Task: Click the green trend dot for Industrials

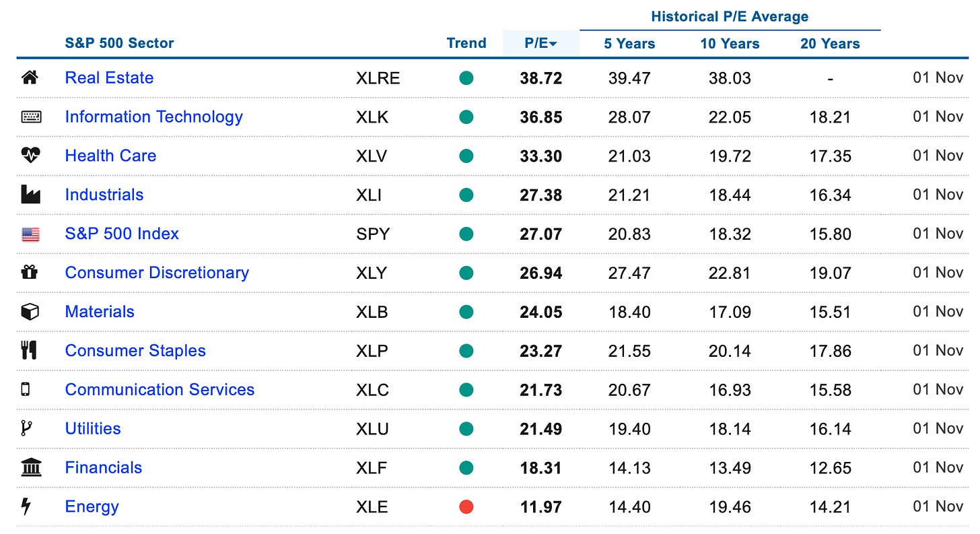Action: point(466,195)
